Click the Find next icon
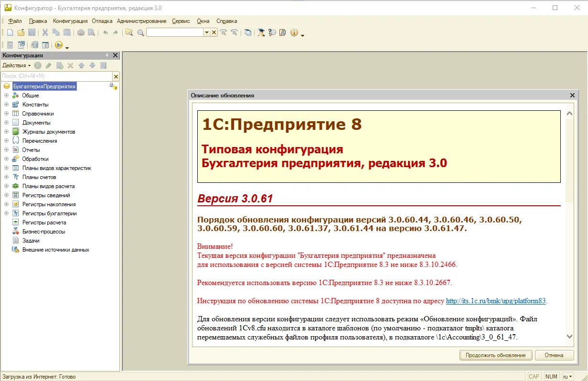This screenshot has height=381, width=588. (224, 32)
